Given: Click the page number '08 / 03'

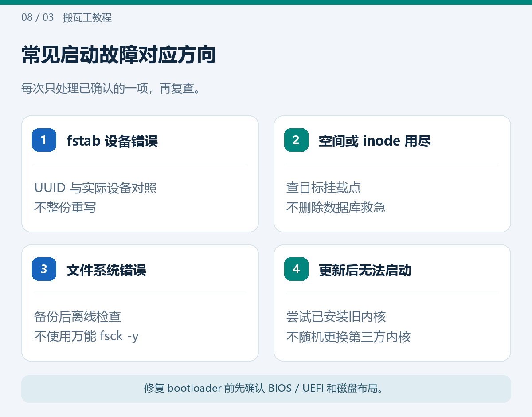Looking at the screenshot, I should coord(38,18).
